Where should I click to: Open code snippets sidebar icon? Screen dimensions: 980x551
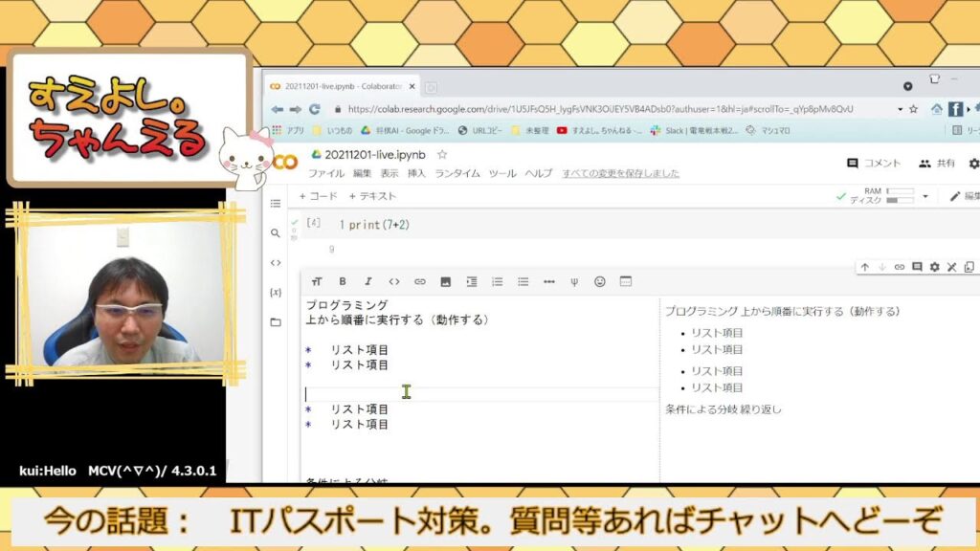276,262
